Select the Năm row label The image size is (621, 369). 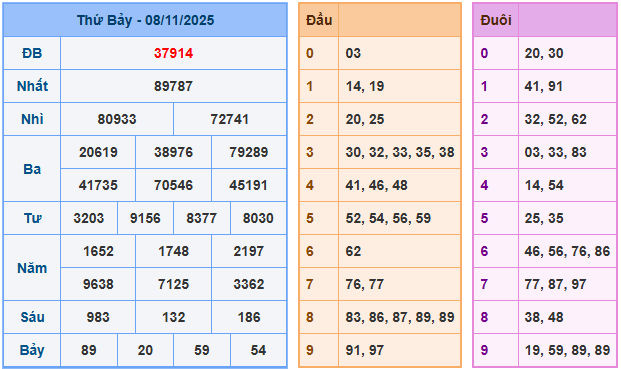pos(32,268)
